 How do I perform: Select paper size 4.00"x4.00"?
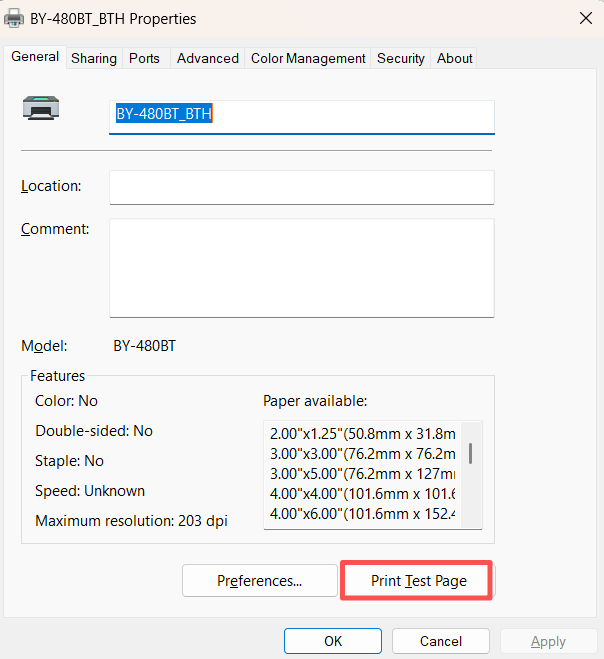(x=363, y=494)
